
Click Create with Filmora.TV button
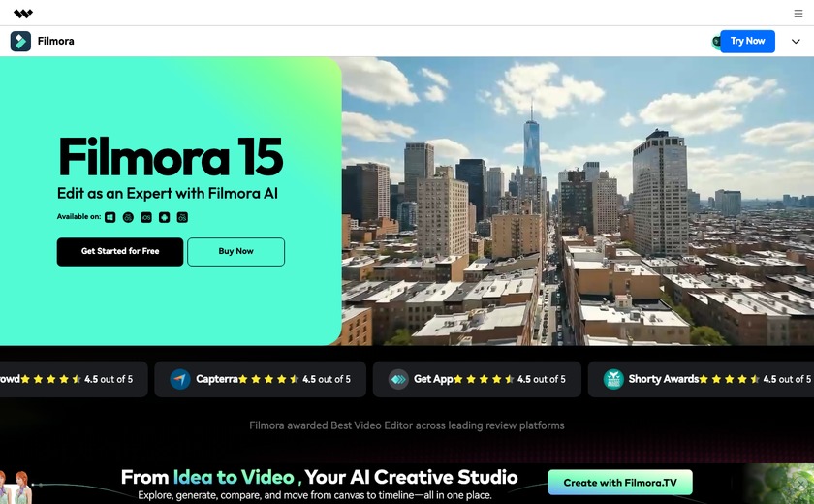click(620, 483)
